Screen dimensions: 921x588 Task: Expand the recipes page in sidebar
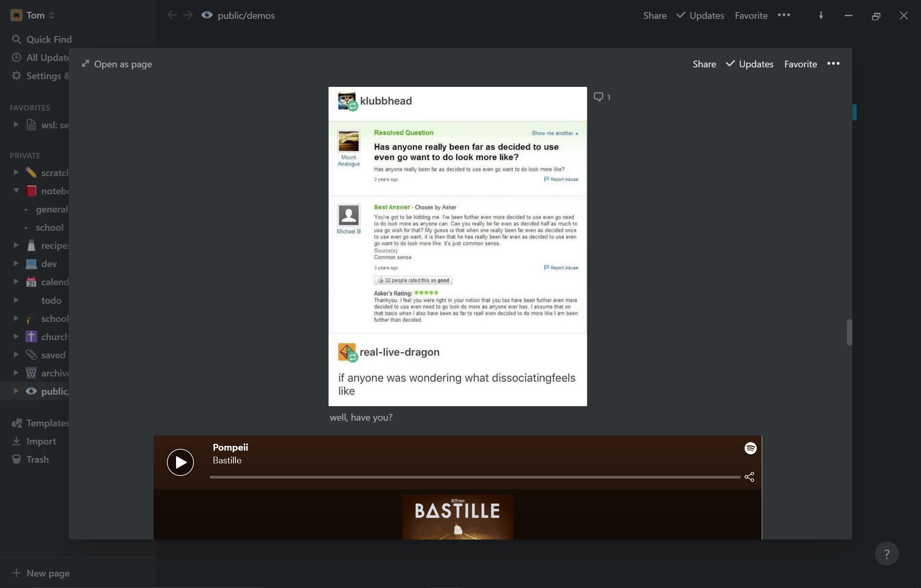[16, 245]
